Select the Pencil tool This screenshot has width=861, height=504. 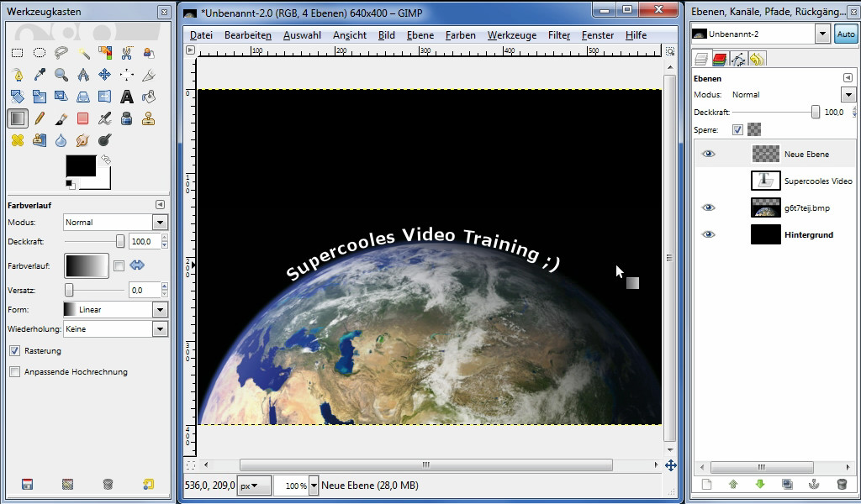coord(40,118)
